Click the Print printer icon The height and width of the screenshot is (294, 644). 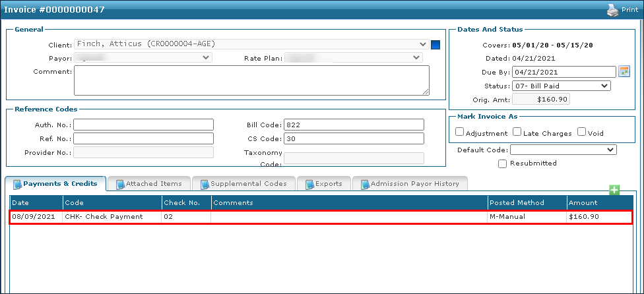612,11
